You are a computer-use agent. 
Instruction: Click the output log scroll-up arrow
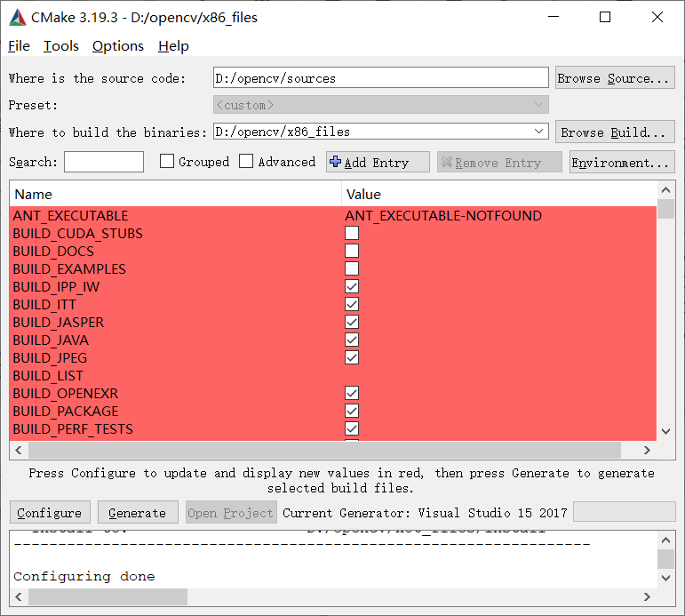(x=665, y=540)
